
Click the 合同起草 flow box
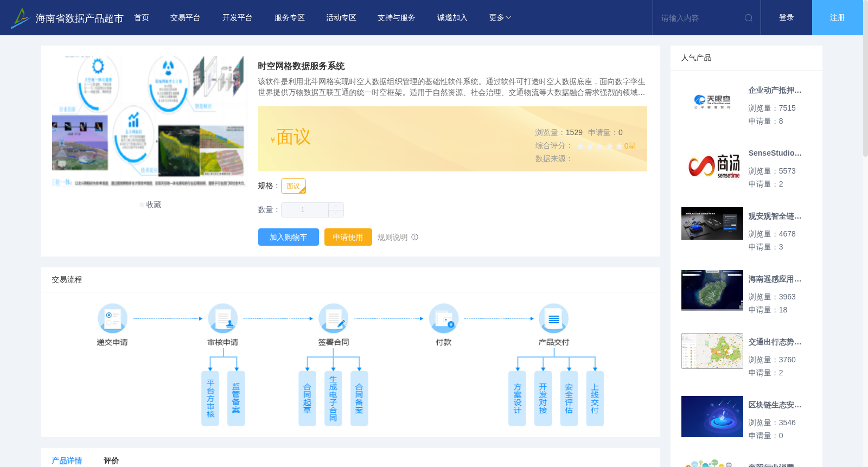coord(307,399)
